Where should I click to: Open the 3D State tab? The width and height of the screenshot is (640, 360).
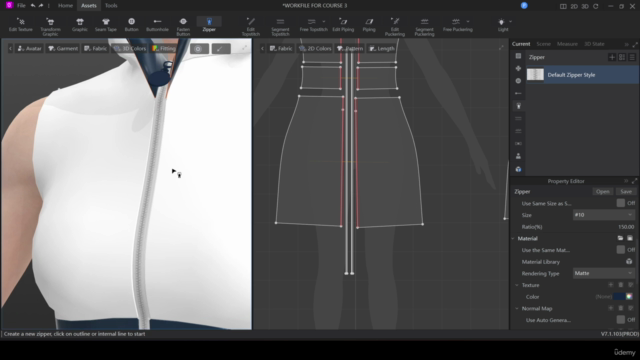pos(594,44)
